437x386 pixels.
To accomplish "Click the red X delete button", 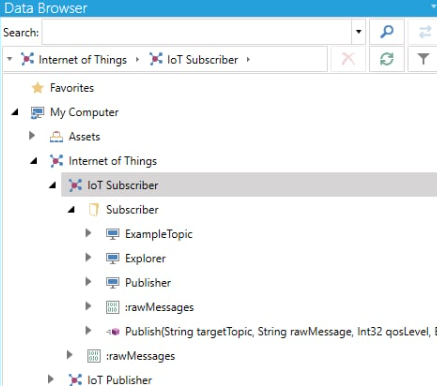I will tap(348, 59).
